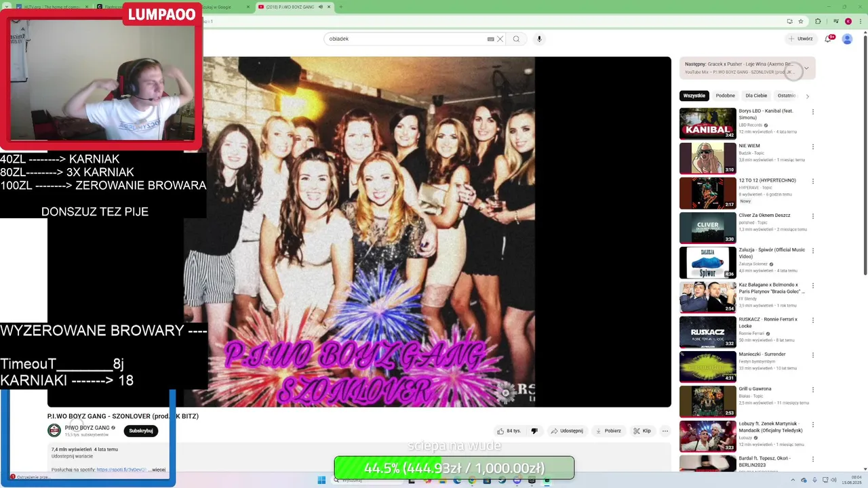
Task: Open options menu for RUSKACZ video
Action: pyautogui.click(x=813, y=321)
